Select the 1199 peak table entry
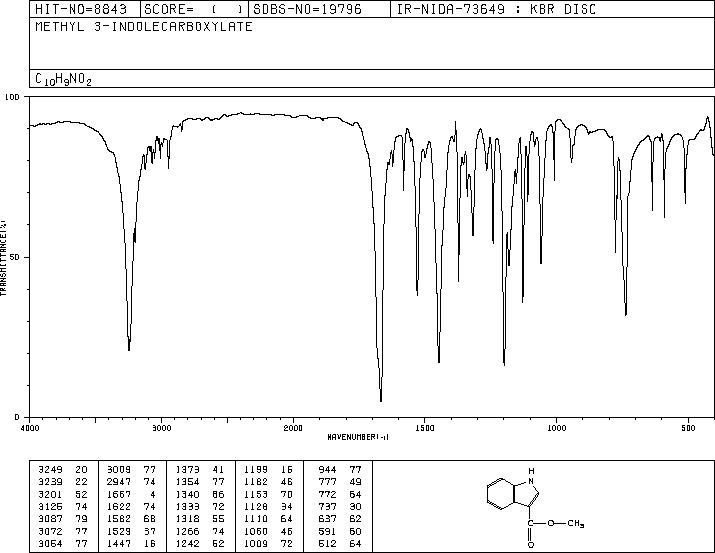The image size is (715, 553). pos(269,470)
